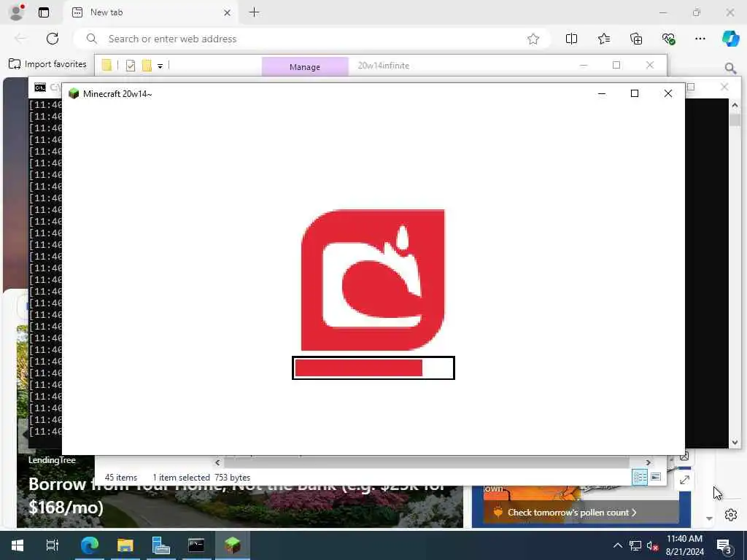Open the Windows Start menu
Viewport: 747px width, 560px height.
tap(18, 545)
